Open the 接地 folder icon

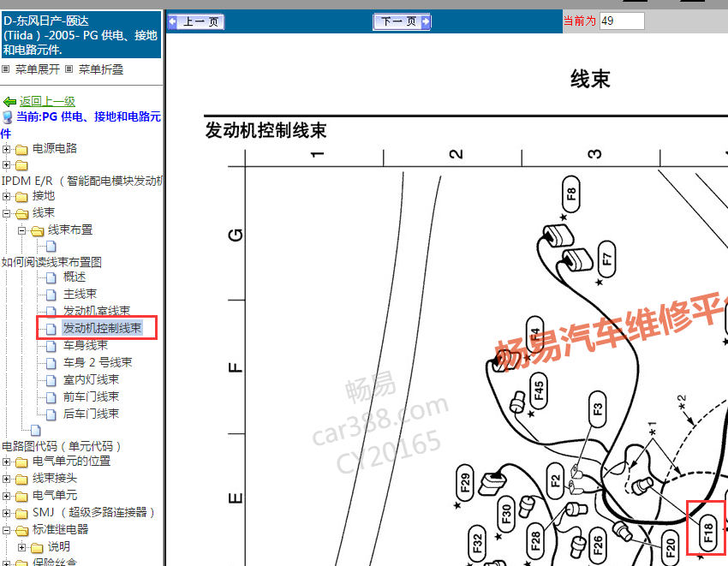coord(21,197)
